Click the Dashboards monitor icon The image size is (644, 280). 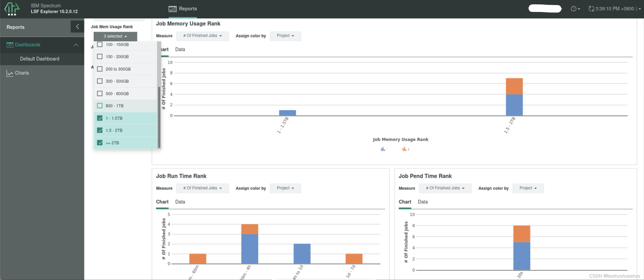tap(10, 45)
